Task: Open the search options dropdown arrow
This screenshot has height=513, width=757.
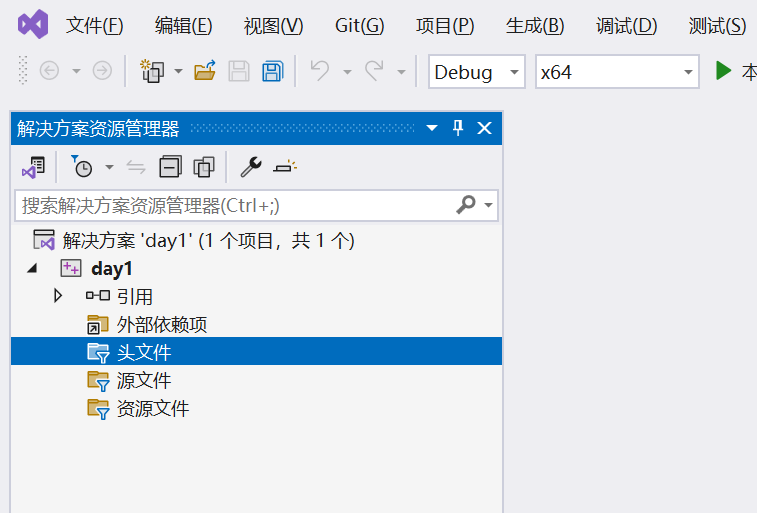Action: pyautogui.click(x=489, y=205)
